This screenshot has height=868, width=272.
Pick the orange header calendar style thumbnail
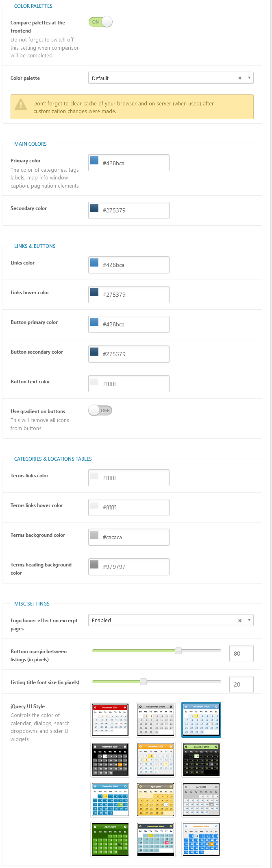click(156, 759)
